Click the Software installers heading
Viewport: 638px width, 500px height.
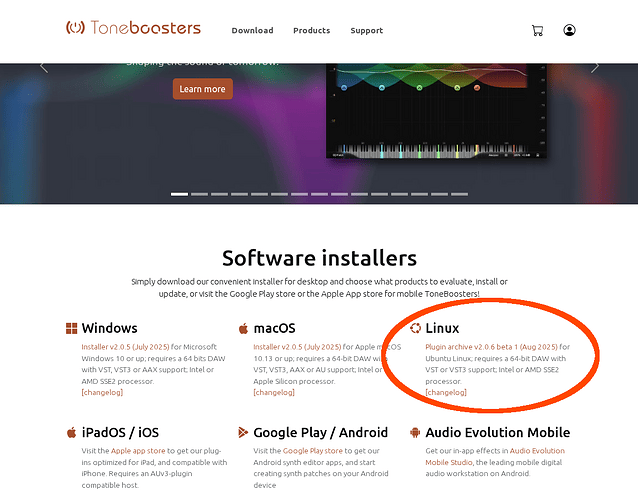click(319, 258)
